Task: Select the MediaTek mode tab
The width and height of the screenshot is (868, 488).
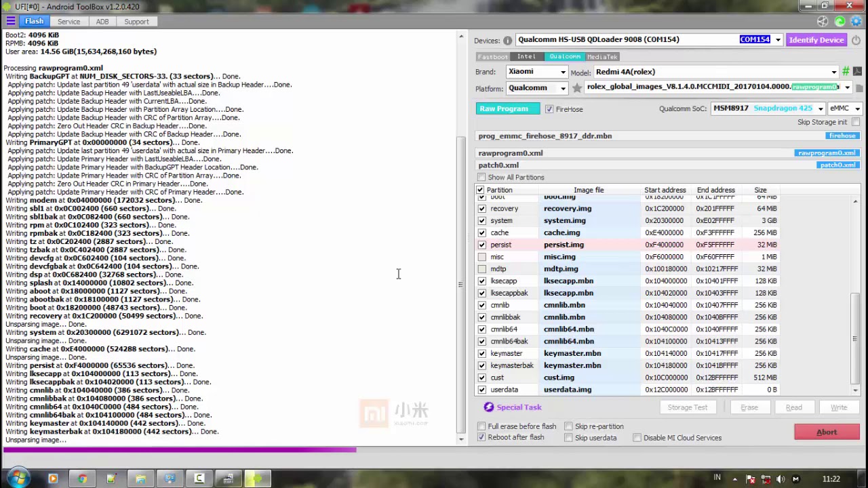Action: pyautogui.click(x=602, y=57)
